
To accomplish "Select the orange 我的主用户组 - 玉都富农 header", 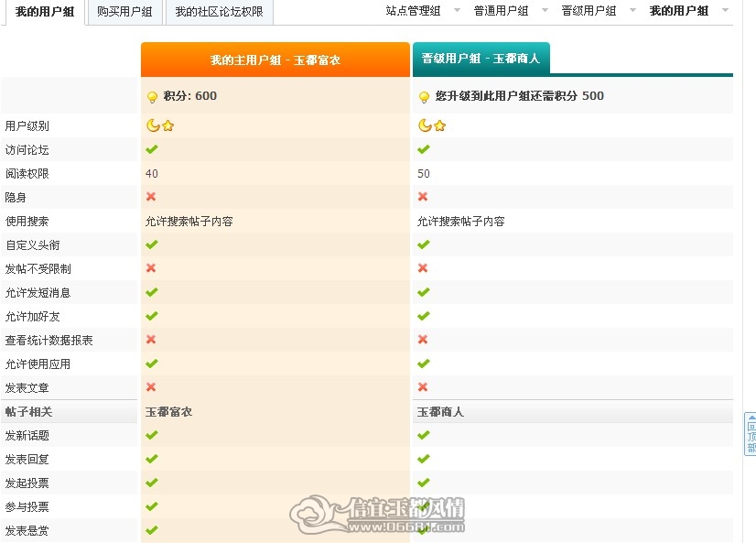I will tap(275, 60).
